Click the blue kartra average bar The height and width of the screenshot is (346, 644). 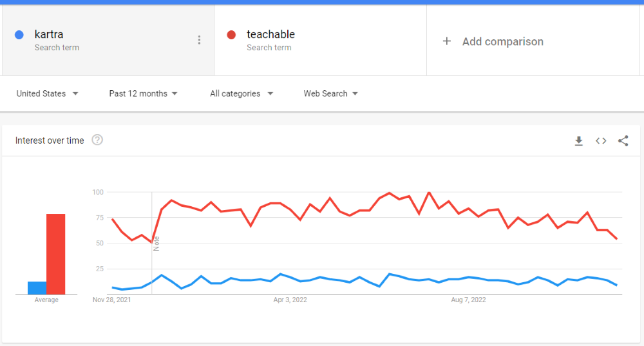[x=37, y=288]
